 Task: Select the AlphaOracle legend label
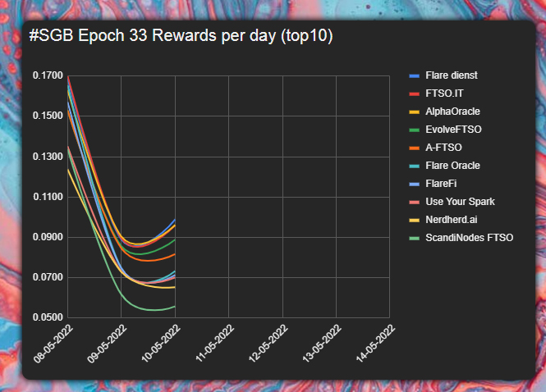click(452, 112)
